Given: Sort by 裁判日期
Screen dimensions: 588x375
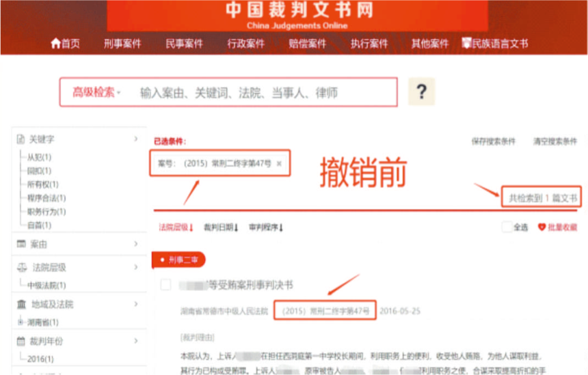Looking at the screenshot, I should 221,227.
